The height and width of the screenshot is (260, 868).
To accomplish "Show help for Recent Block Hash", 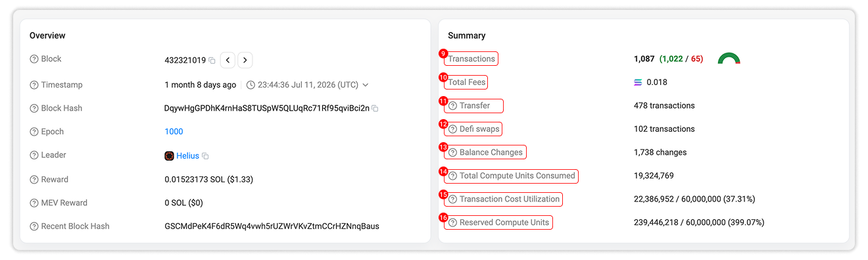I will (x=34, y=226).
